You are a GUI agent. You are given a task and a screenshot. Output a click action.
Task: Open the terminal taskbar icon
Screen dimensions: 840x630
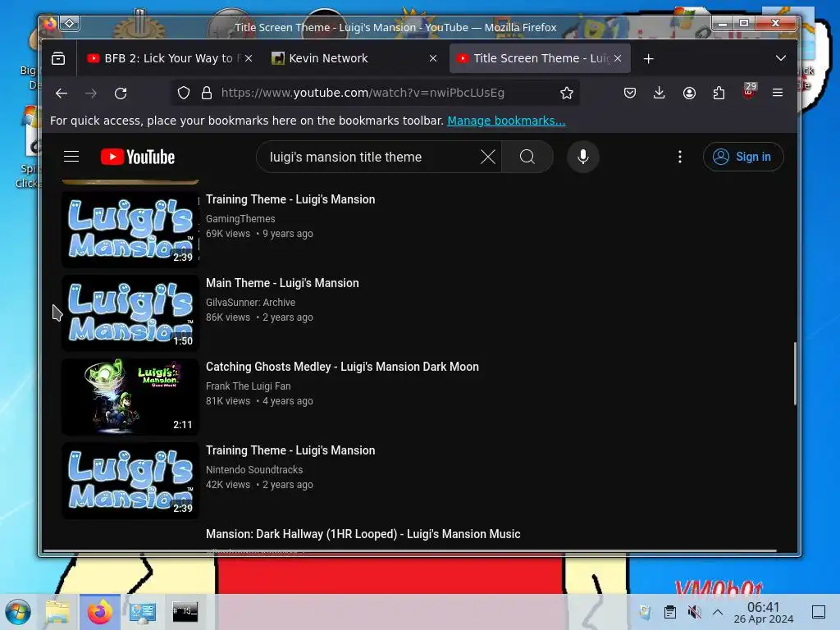click(185, 612)
